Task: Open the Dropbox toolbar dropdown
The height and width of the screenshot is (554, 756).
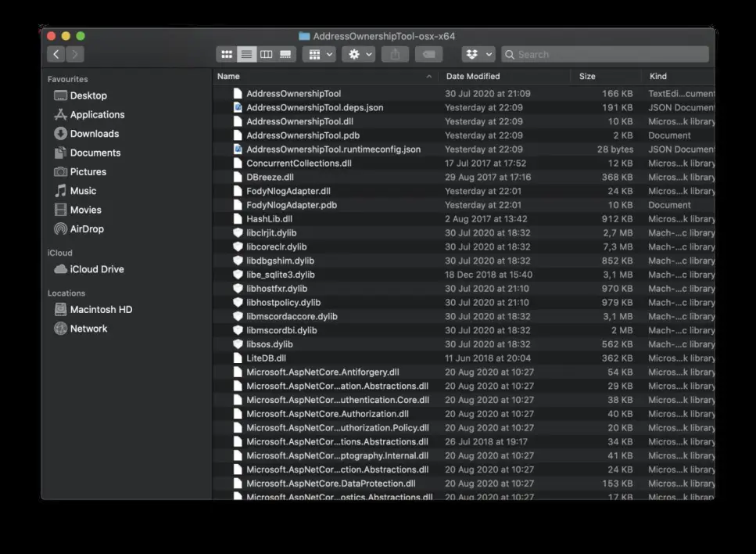Action: (478, 54)
